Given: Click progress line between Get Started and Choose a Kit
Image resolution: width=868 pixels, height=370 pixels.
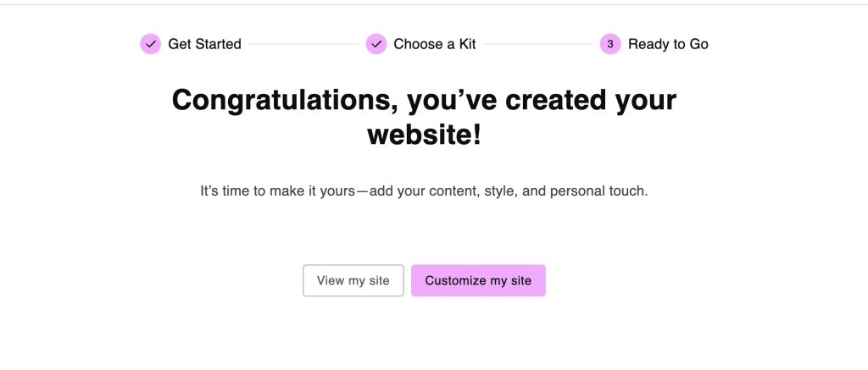Looking at the screenshot, I should click(x=303, y=44).
